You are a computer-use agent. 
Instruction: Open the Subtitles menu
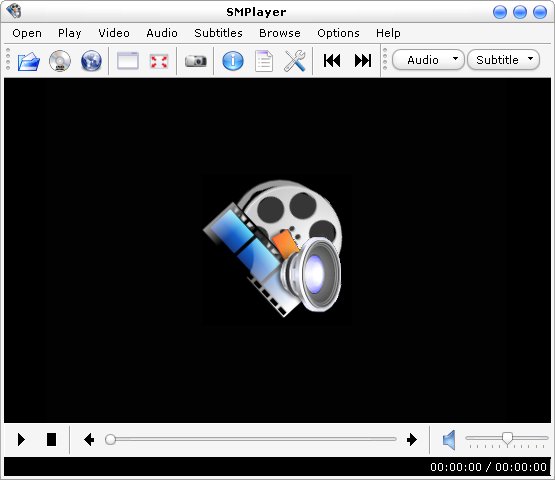(x=218, y=33)
